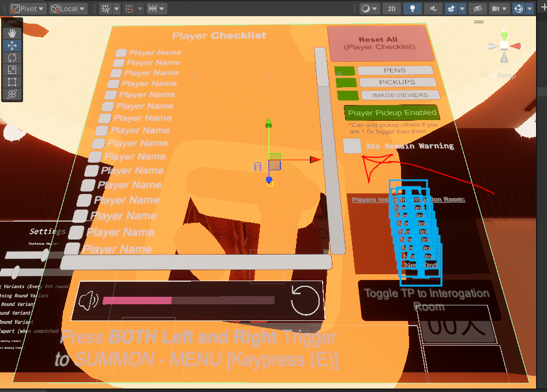Click the vertical scrollbar of Player Checklist

(x=329, y=151)
